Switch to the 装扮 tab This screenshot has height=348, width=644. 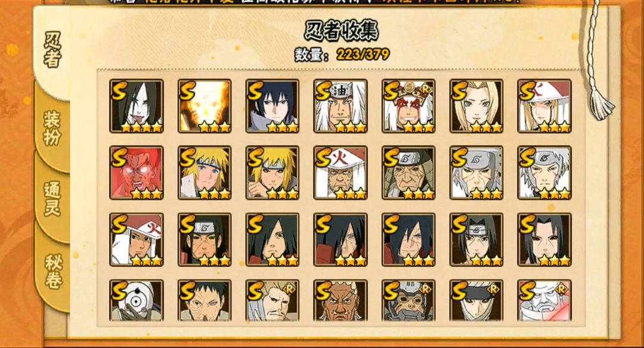[52, 128]
